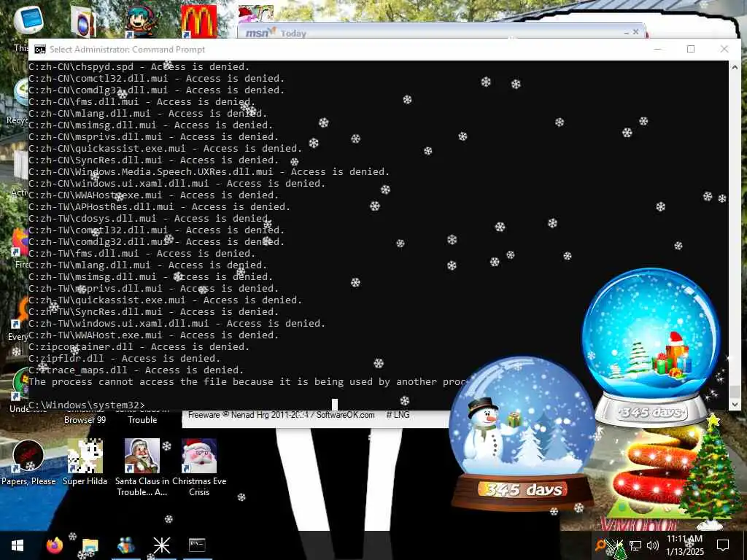The width and height of the screenshot is (747, 560).
Task: Click the 'C:ztrace_maps.dll' output line
Action: pyautogui.click(x=136, y=370)
